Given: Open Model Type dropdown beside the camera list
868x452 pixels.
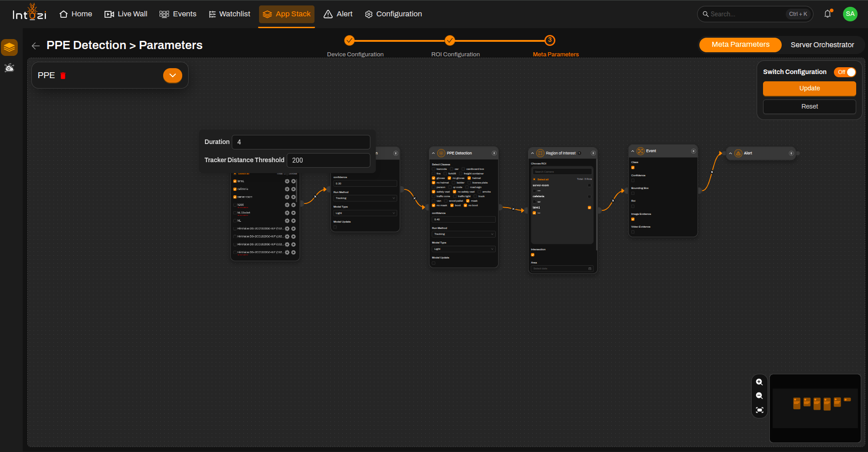Looking at the screenshot, I should 365,213.
